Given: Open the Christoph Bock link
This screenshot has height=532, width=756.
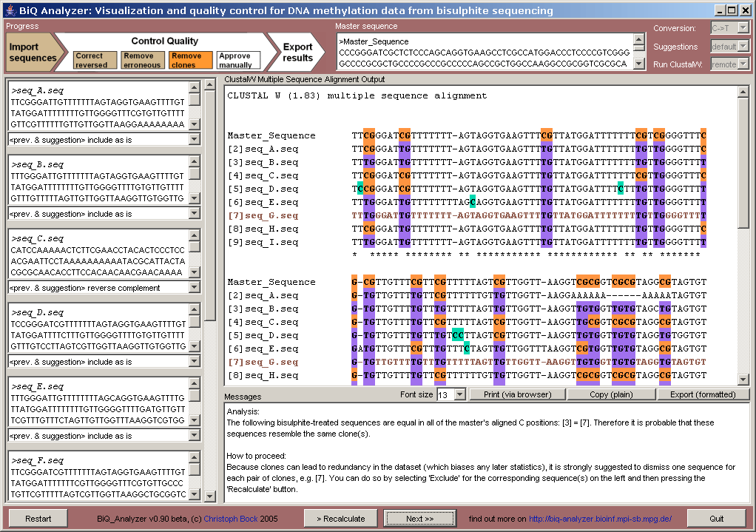Looking at the screenshot, I should pyautogui.click(x=231, y=519).
